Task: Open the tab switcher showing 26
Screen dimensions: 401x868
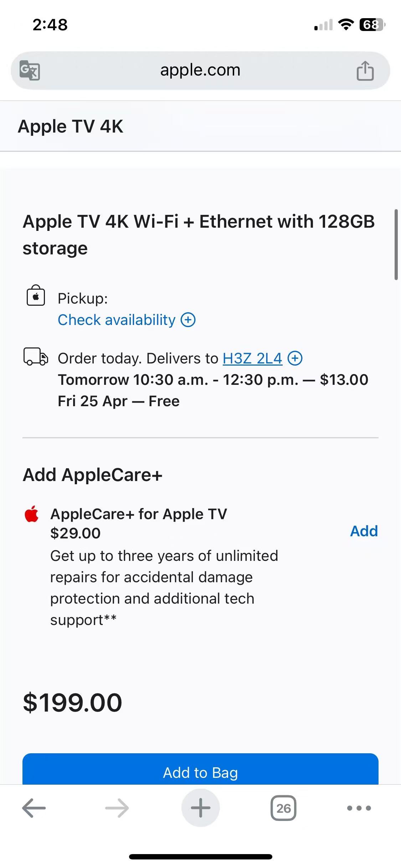Action: tap(283, 808)
